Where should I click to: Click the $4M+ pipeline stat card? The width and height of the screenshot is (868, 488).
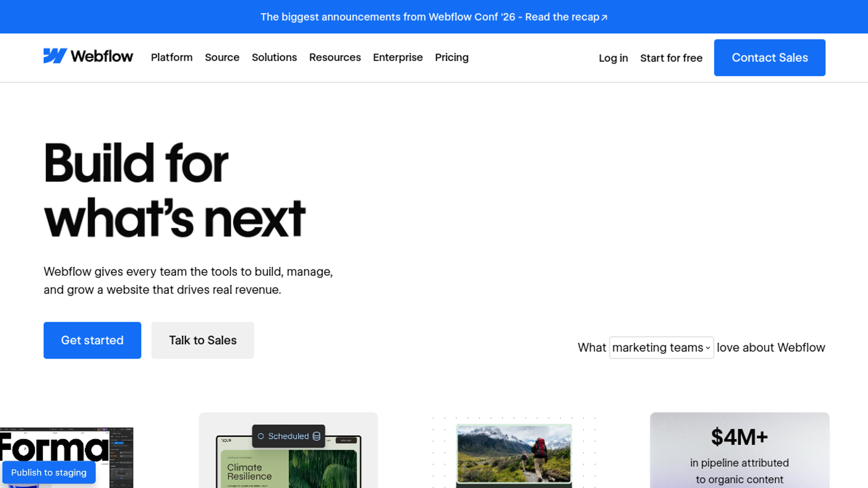tap(740, 450)
